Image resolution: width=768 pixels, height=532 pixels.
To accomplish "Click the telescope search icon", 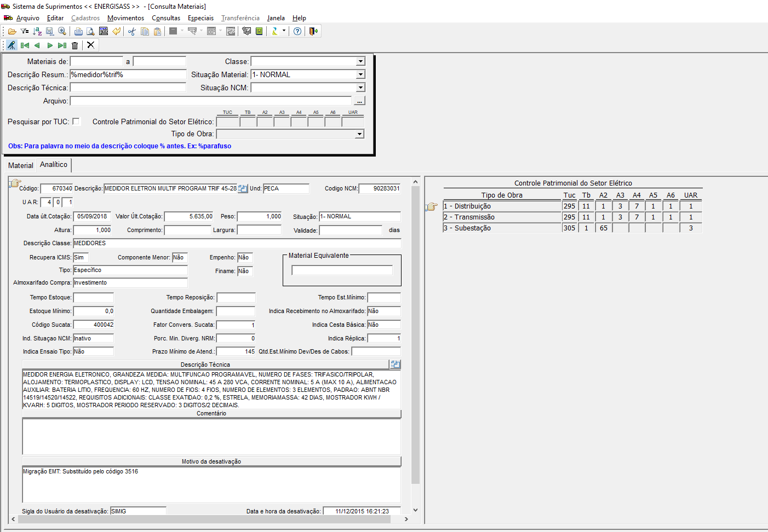I will click(x=12, y=45).
